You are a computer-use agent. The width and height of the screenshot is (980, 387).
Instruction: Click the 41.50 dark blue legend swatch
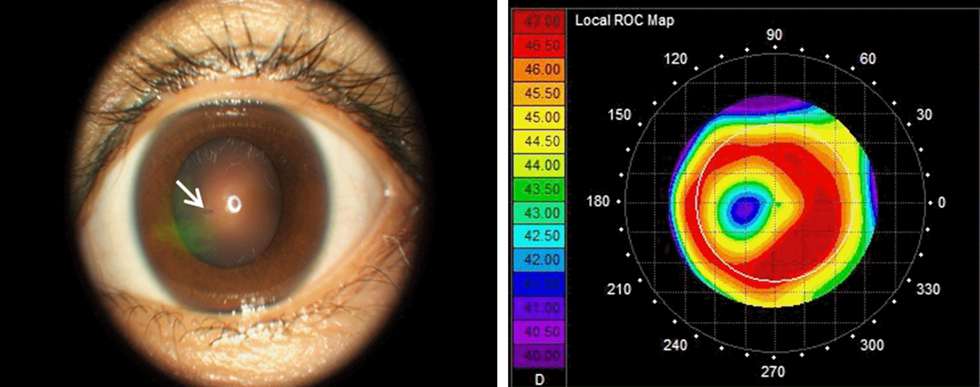pyautogui.click(x=539, y=284)
